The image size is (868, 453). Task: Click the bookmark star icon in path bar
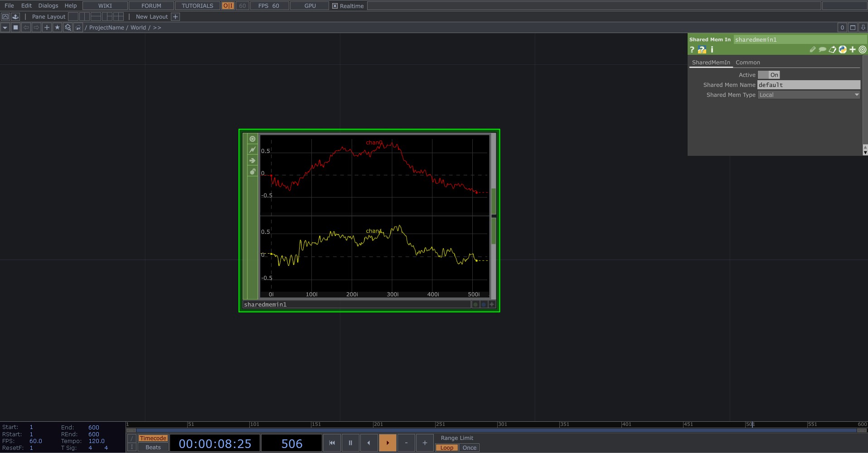(x=57, y=28)
